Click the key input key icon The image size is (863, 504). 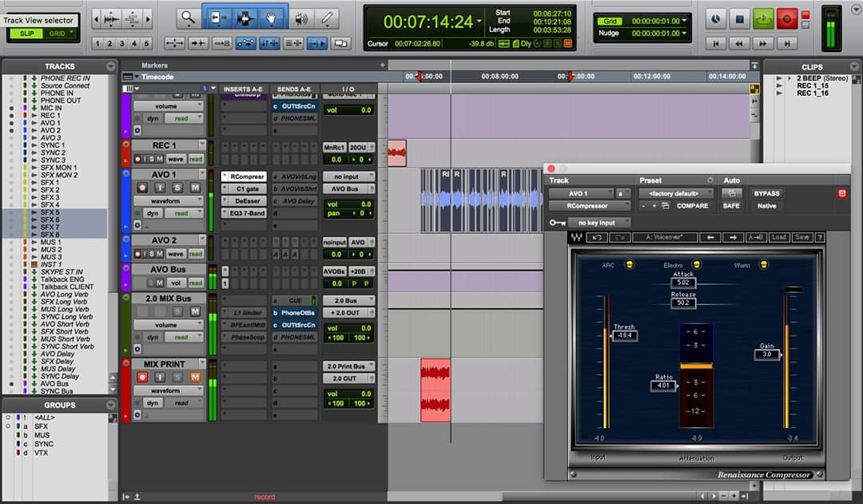click(x=557, y=223)
